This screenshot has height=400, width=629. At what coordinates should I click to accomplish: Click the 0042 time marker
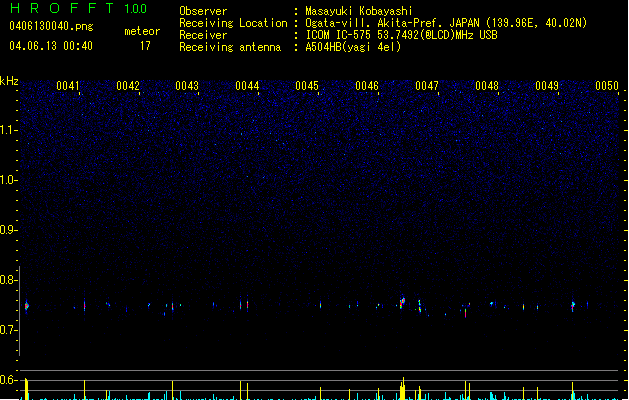click(x=128, y=86)
